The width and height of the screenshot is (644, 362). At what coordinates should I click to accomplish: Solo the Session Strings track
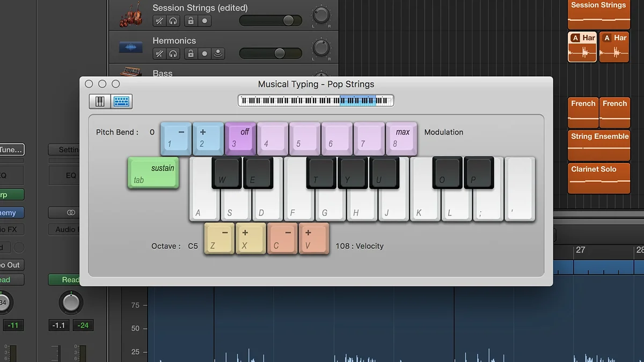point(173,21)
